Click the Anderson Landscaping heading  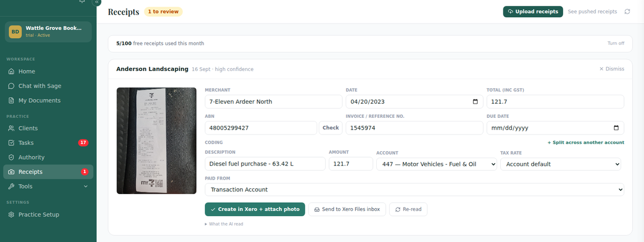(152, 69)
